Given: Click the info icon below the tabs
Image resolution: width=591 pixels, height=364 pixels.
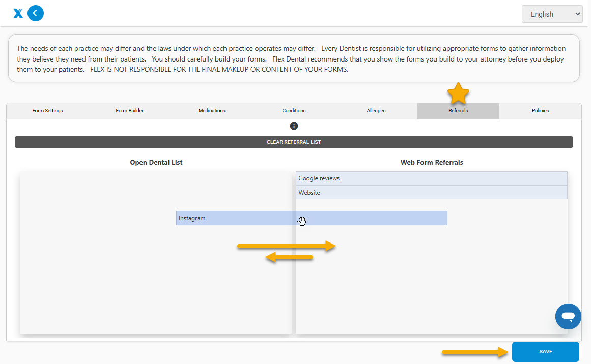Looking at the screenshot, I should (x=294, y=126).
